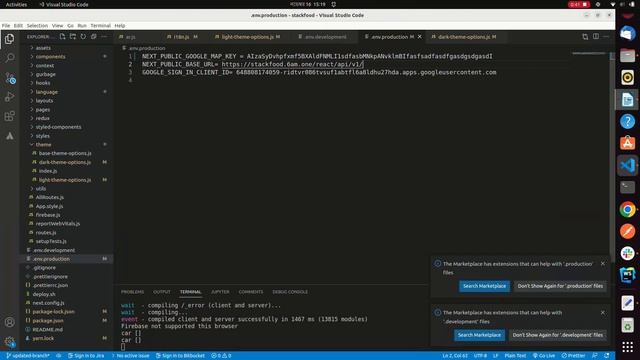Click Search Marketplace for 'production' files

[484, 286]
